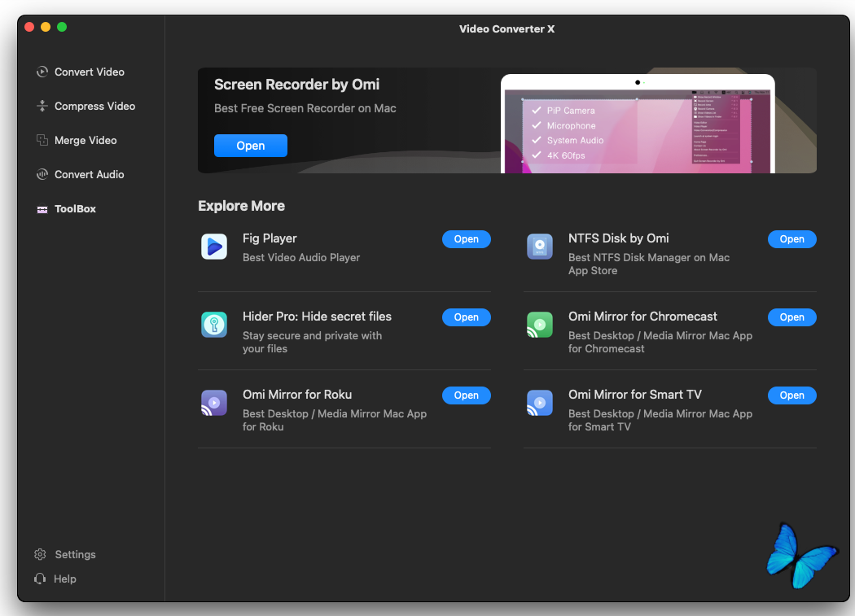
Task: Click the Screen Recorder preview image
Action: (x=638, y=124)
